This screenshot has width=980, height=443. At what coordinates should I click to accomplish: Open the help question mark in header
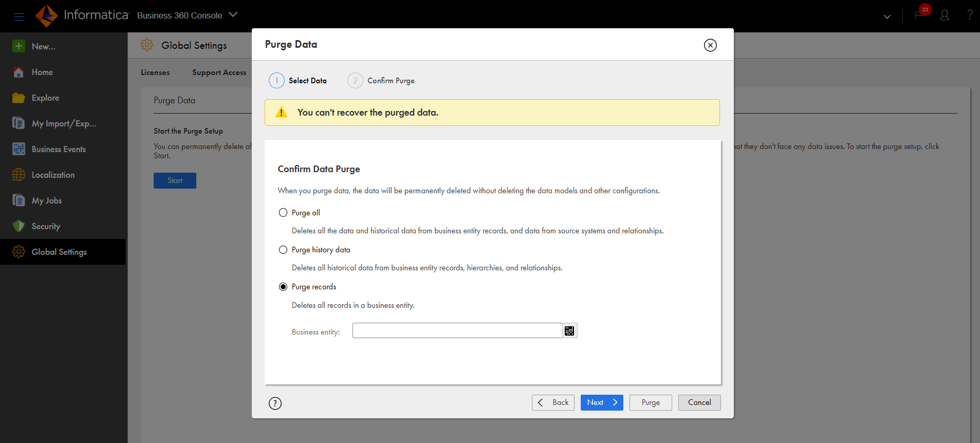[970, 15]
